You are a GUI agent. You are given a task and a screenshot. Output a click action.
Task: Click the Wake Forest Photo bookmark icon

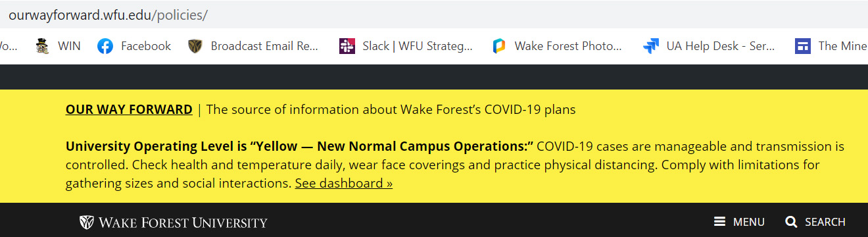499,46
